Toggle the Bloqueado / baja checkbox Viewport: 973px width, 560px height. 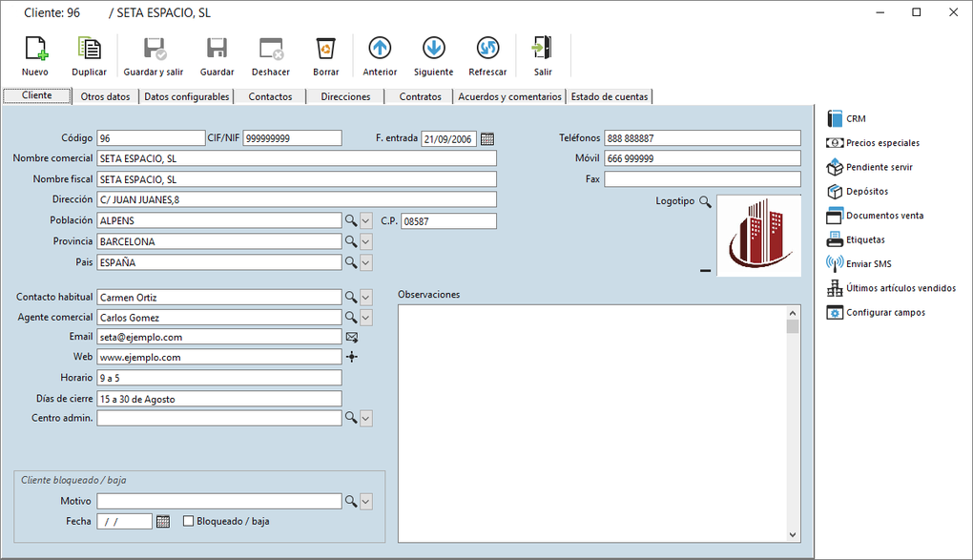[x=188, y=521]
